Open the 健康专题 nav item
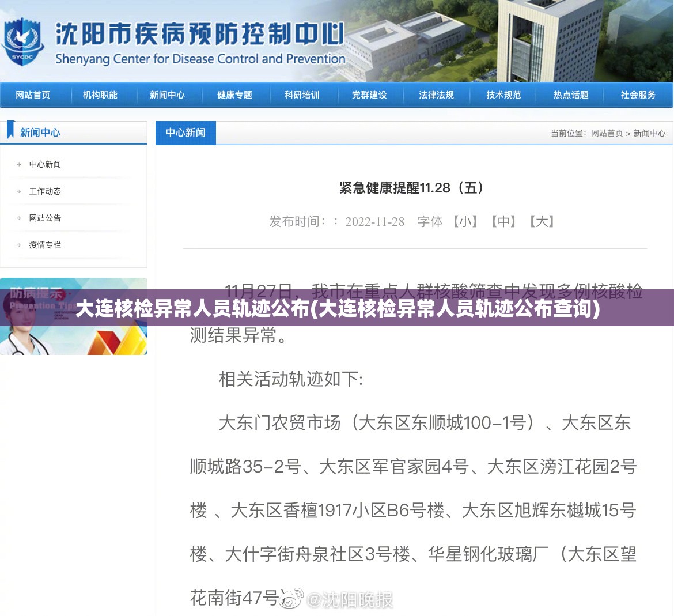The height and width of the screenshot is (616, 674). pyautogui.click(x=234, y=95)
